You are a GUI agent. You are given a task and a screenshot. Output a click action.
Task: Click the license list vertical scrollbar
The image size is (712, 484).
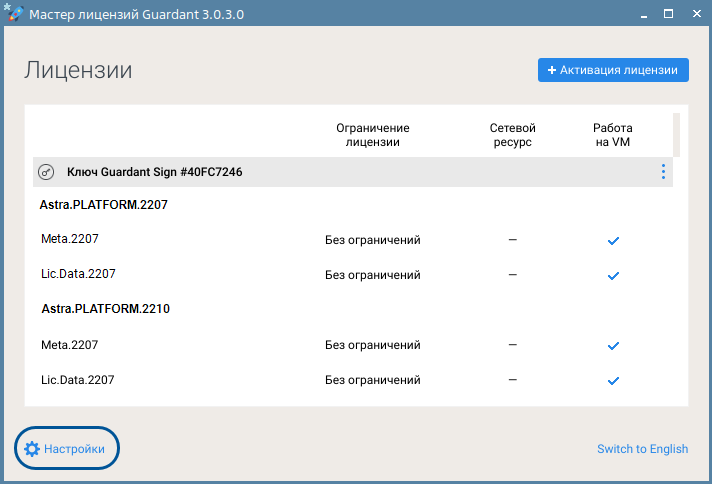coord(677,135)
